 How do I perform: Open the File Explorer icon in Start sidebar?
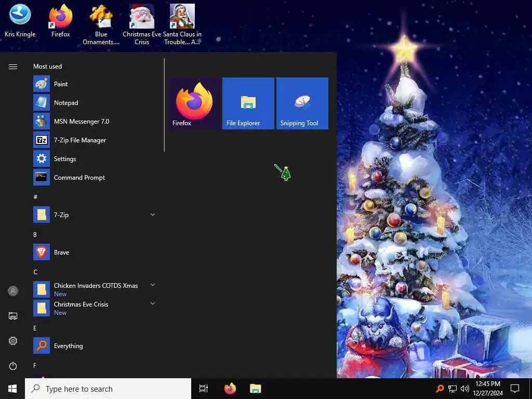[x=13, y=316]
